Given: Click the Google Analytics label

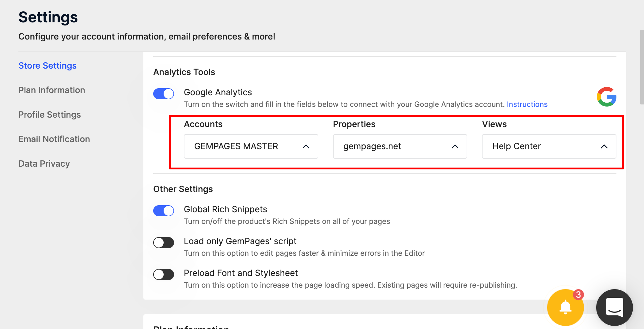Looking at the screenshot, I should click(x=218, y=92).
